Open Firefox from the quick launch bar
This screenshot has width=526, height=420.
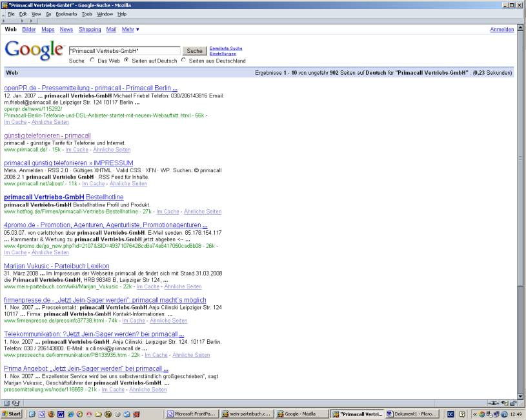coord(52,414)
